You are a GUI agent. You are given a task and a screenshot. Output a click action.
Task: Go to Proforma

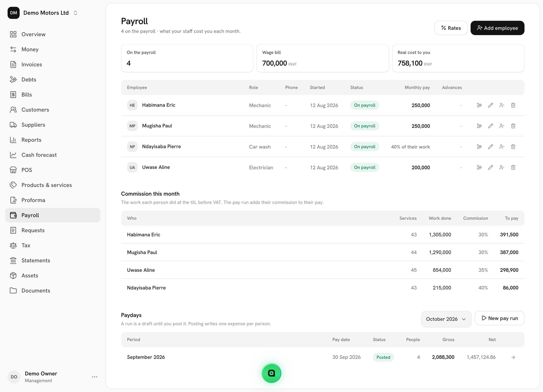point(53,200)
